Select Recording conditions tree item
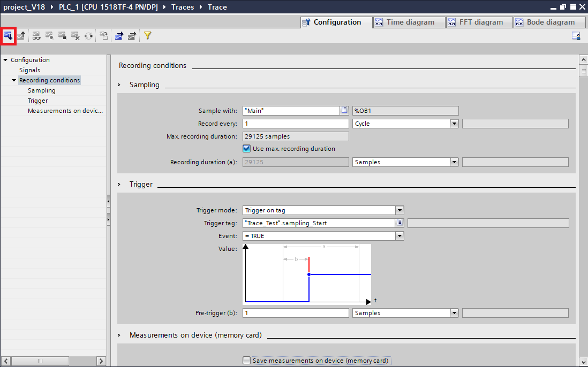Image resolution: width=588 pixels, height=367 pixels. [x=49, y=80]
